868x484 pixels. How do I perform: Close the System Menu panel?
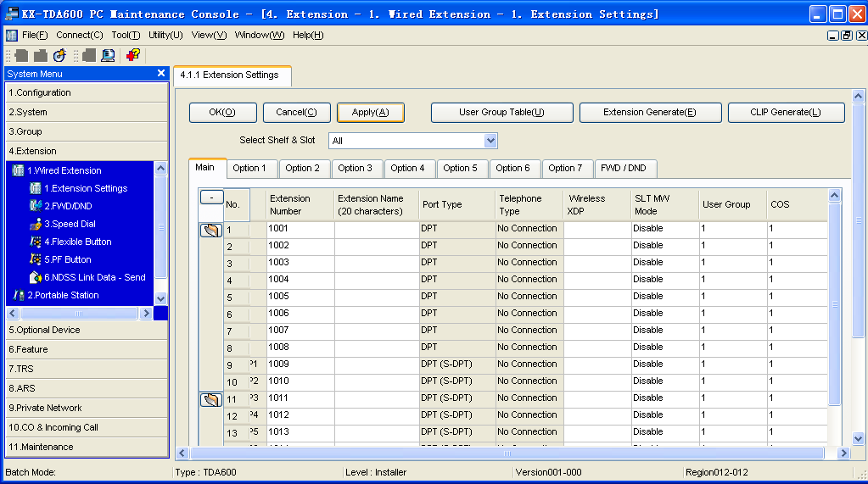[x=161, y=73]
